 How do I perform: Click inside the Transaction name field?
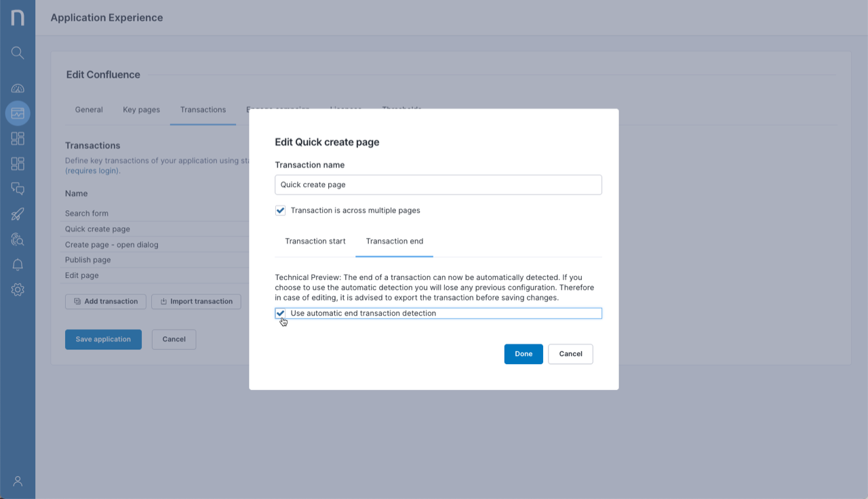point(438,184)
